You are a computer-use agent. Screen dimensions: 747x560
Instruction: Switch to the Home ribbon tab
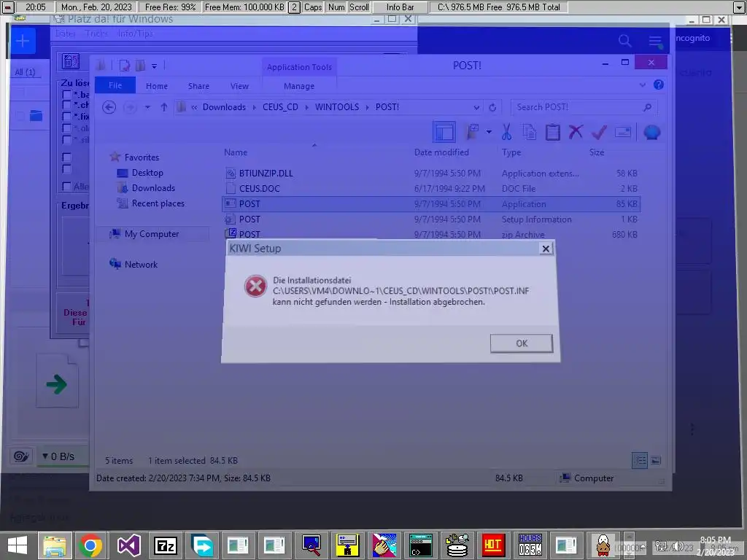pyautogui.click(x=157, y=86)
